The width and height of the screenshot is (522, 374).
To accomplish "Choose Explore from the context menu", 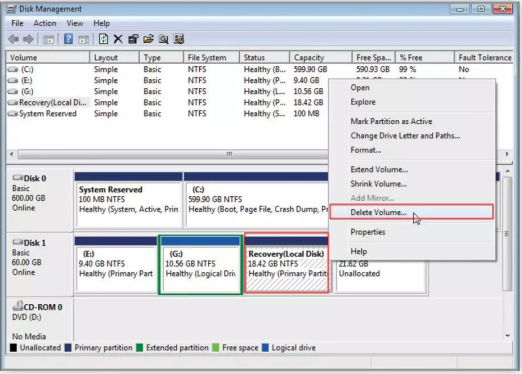I will (412, 102).
